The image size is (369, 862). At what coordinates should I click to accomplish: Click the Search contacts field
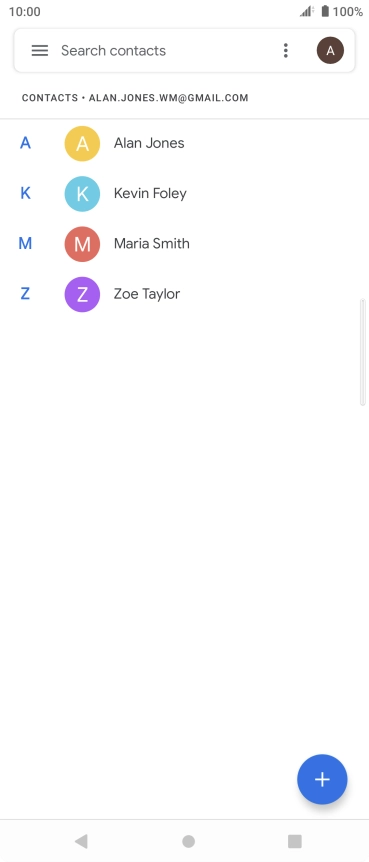click(x=165, y=51)
